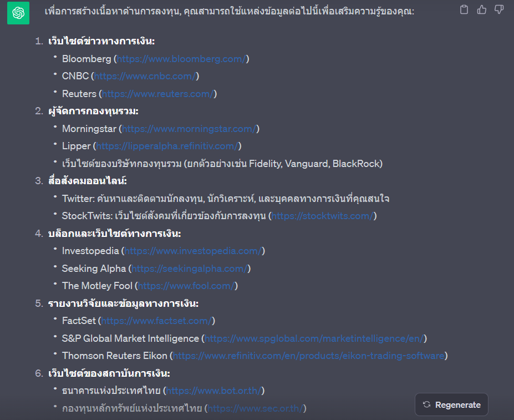The image size is (514, 420).
Task: Click the line mentioning Fidelity, Vanguard, BlackRock
Action: (222, 164)
